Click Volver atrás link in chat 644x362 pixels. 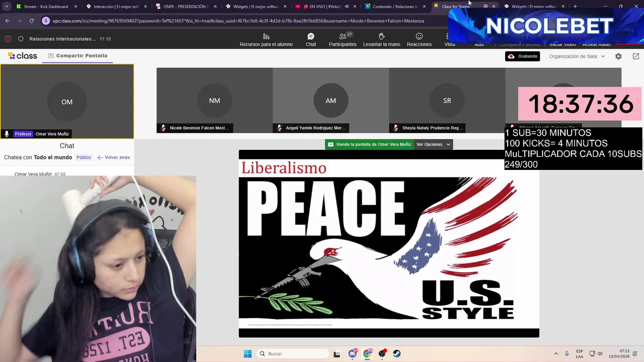pyautogui.click(x=113, y=157)
